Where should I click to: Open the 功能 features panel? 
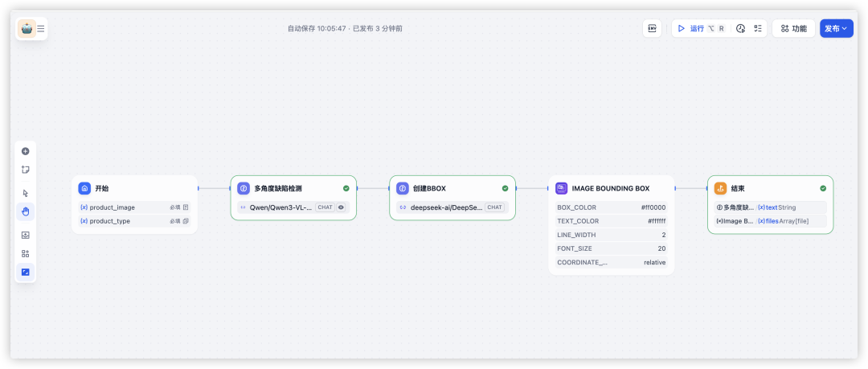pyautogui.click(x=794, y=29)
